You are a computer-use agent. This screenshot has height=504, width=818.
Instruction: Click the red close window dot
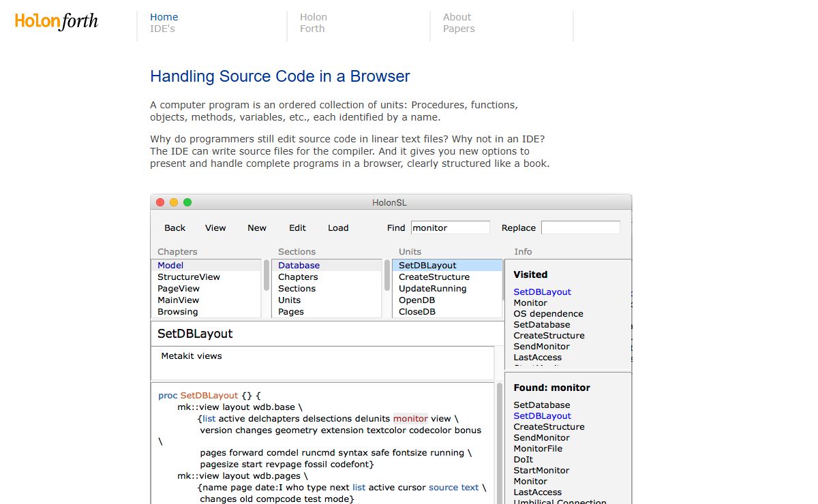[160, 202]
